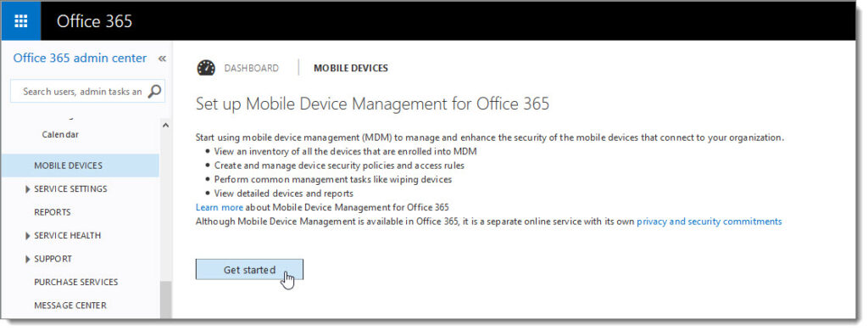The height and width of the screenshot is (331, 868).
Task: Open SUPPORT menu item
Action: pos(53,258)
